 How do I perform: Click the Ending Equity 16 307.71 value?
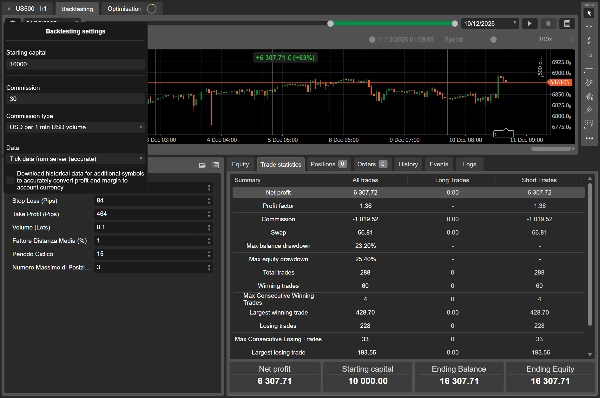[550, 381]
